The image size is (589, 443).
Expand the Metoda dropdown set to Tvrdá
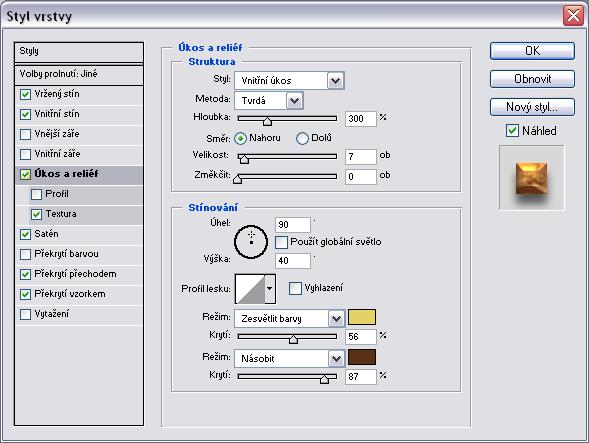click(x=269, y=101)
